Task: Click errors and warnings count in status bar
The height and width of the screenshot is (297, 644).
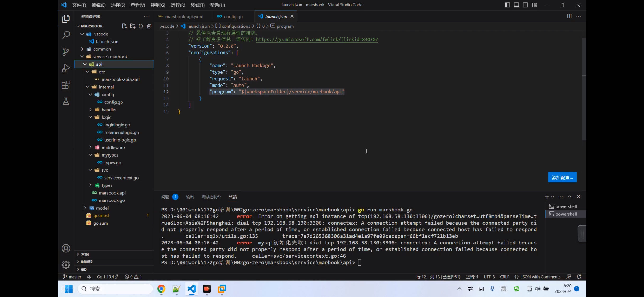Action: point(133,277)
